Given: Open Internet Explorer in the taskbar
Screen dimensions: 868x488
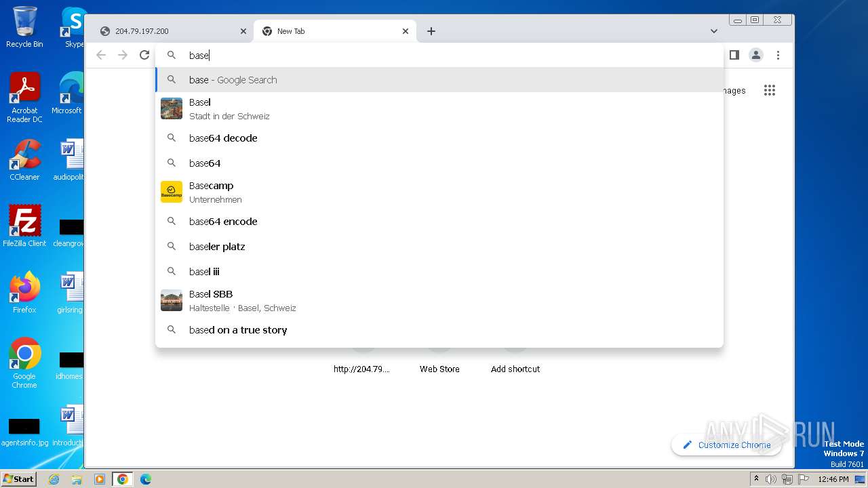Looking at the screenshot, I should pos(54,479).
